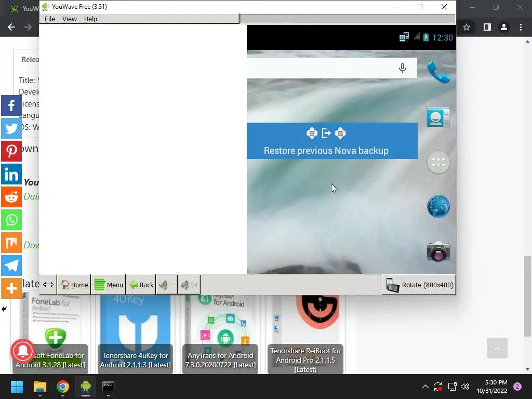Click Chrome's forward navigation arrow
Viewport: 532px width, 399px height.
tap(28, 27)
